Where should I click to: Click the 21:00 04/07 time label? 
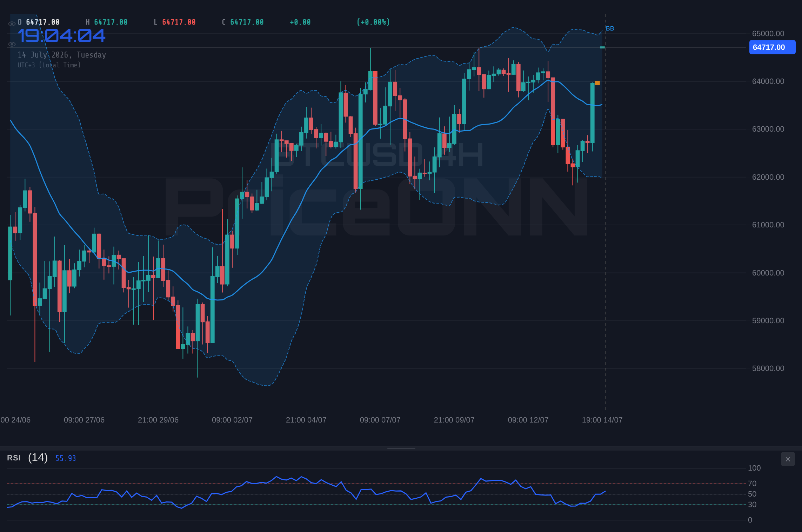306,420
